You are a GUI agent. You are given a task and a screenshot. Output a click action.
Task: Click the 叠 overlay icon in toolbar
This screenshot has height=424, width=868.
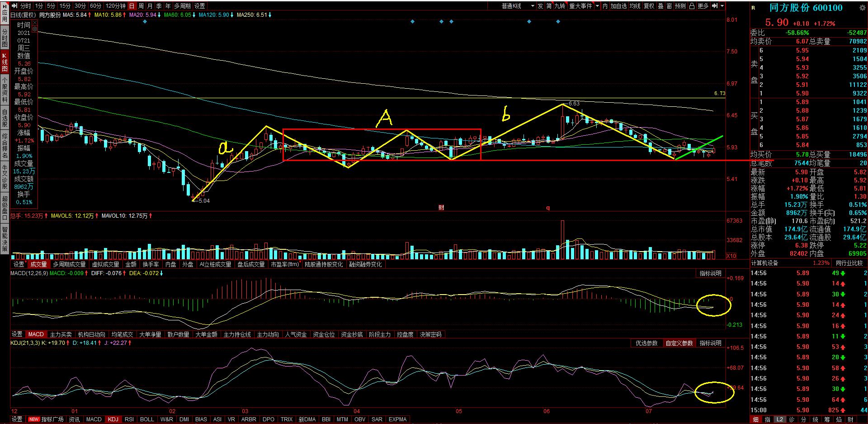pos(660,6)
